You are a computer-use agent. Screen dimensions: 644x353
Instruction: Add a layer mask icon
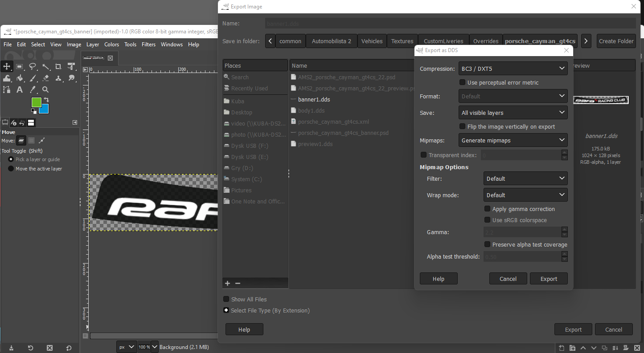[x=626, y=348]
